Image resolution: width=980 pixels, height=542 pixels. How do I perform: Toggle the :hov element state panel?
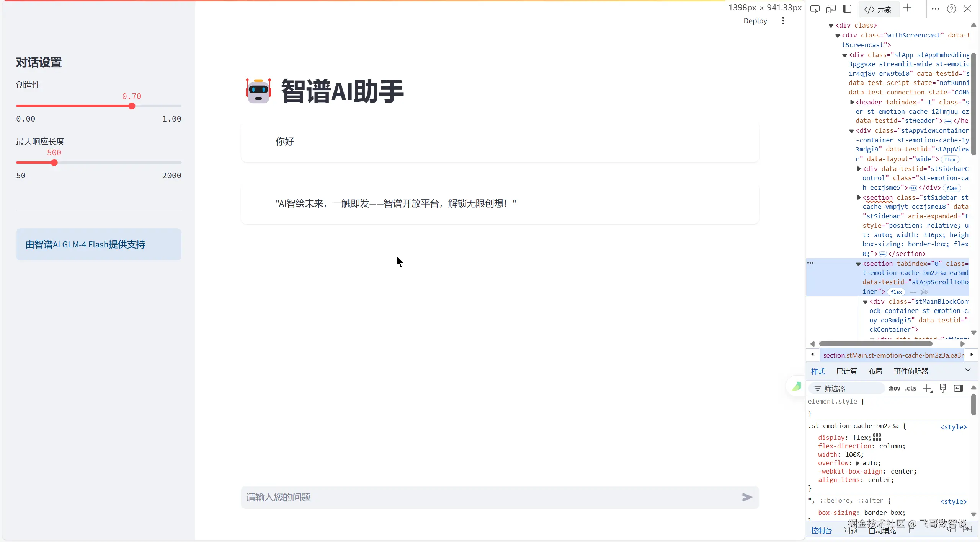coord(894,388)
